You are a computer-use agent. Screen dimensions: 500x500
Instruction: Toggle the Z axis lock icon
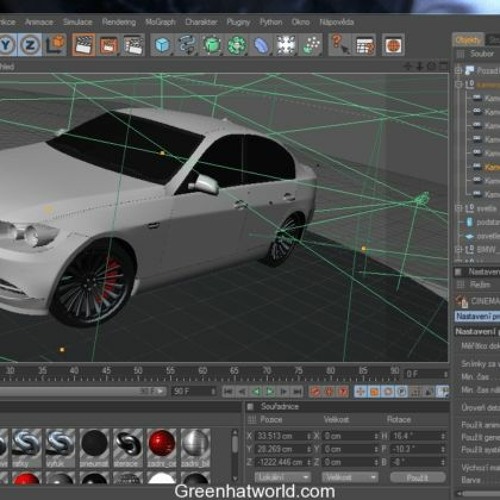[30, 45]
